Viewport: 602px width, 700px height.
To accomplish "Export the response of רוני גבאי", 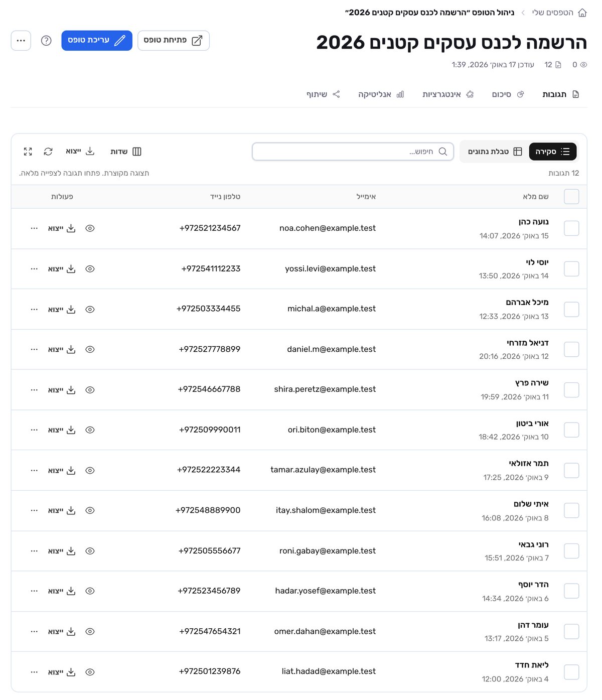I will click(62, 551).
